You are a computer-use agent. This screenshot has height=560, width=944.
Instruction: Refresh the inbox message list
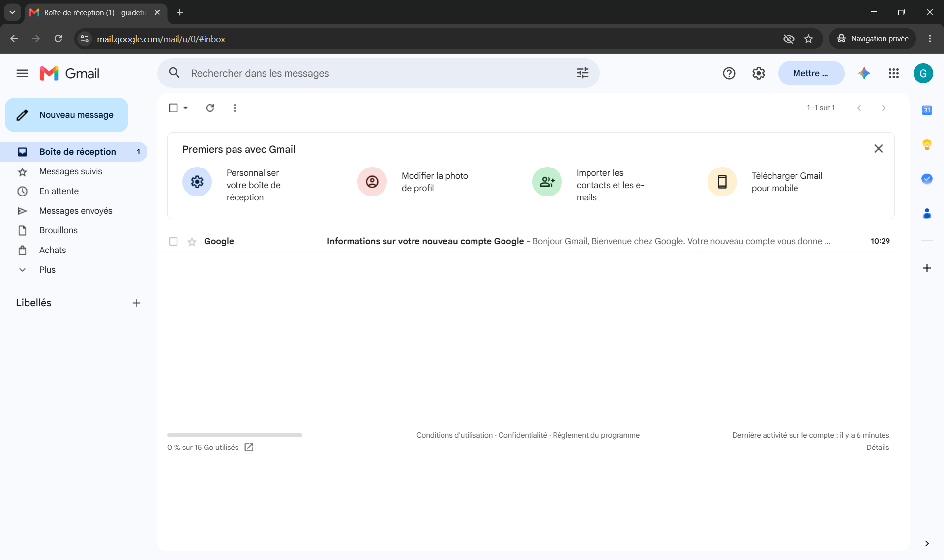click(210, 108)
